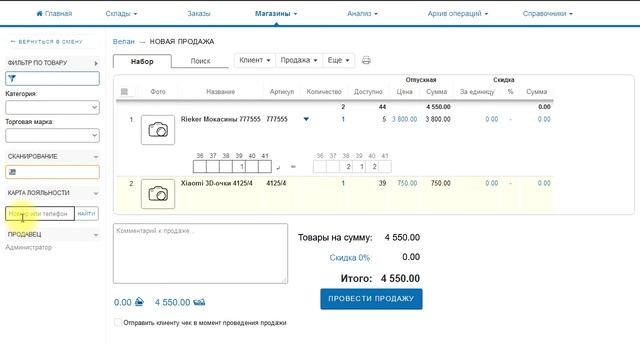The width and height of the screenshot is (640, 360).
Task: Click price 750.00 for Xiaomi 3D-очки
Action: click(407, 183)
